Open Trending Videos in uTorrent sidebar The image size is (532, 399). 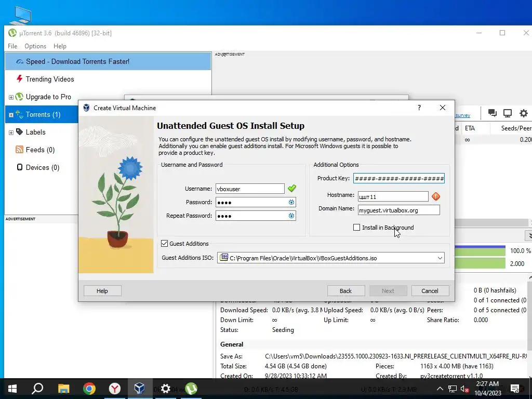50,79
